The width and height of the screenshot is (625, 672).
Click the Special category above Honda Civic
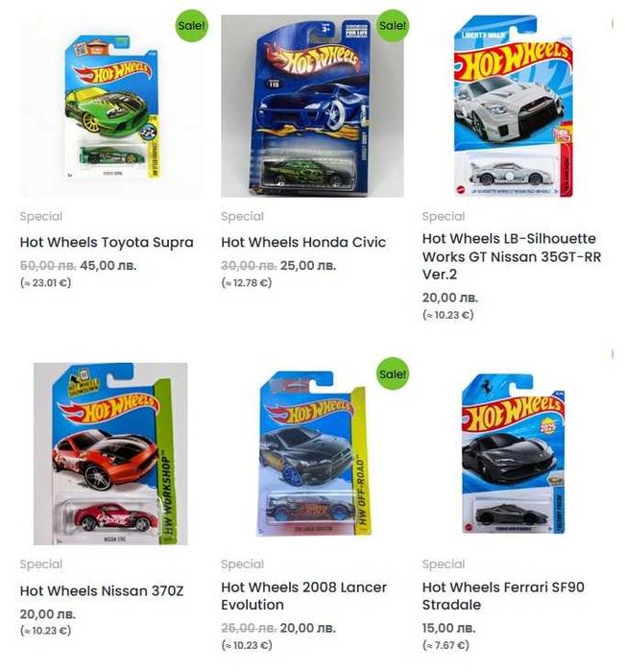click(243, 217)
